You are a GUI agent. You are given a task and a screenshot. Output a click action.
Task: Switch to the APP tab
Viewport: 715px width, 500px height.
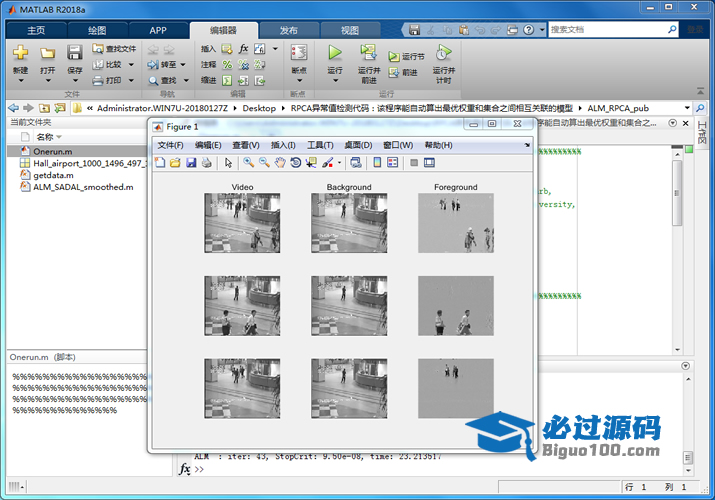(158, 31)
